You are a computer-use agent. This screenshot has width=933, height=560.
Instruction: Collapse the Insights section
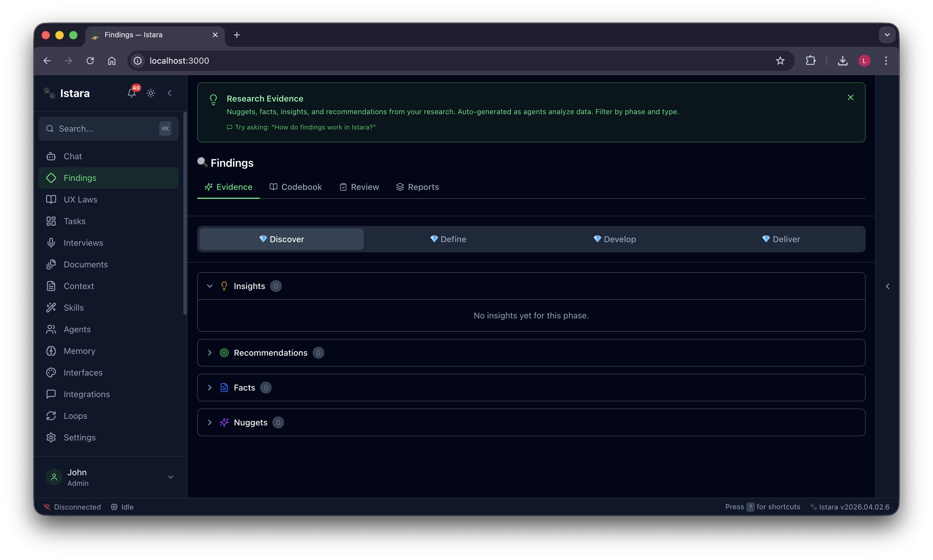coord(210,286)
